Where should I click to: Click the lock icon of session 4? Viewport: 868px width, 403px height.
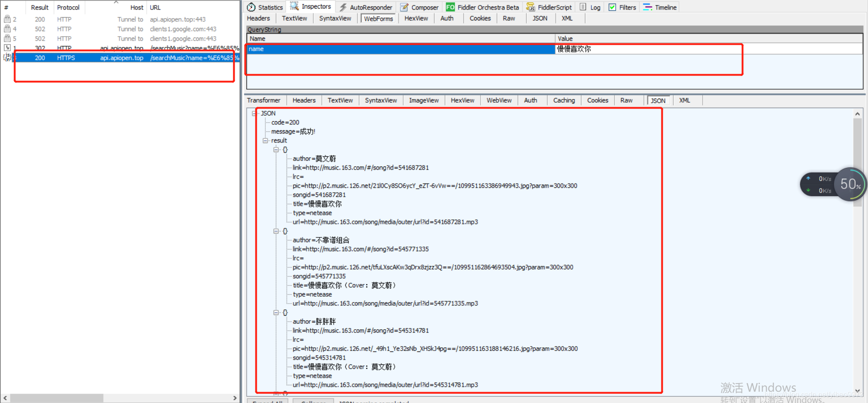(7, 28)
